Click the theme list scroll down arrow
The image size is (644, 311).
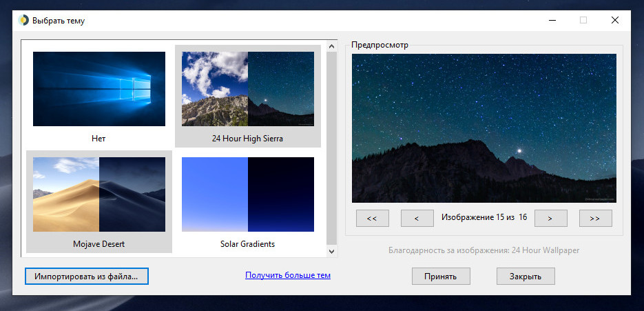(x=331, y=251)
